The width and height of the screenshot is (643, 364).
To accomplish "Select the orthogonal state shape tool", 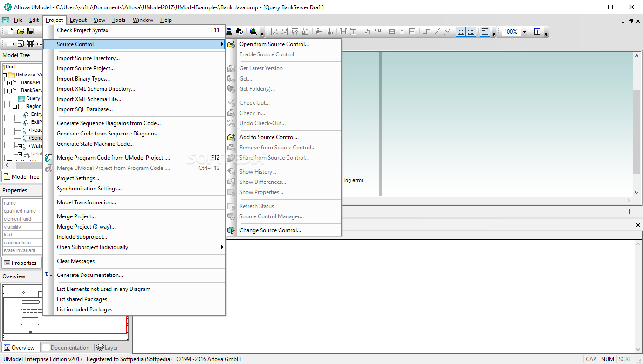I will (30, 44).
